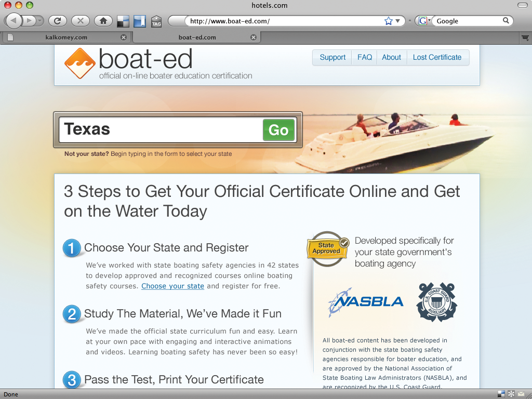Close the boat-ed.com tab

click(x=254, y=37)
